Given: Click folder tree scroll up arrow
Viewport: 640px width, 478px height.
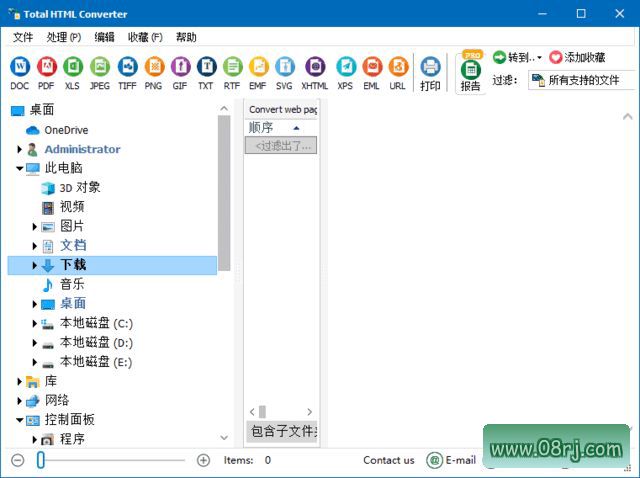Looking at the screenshot, I should tap(224, 109).
